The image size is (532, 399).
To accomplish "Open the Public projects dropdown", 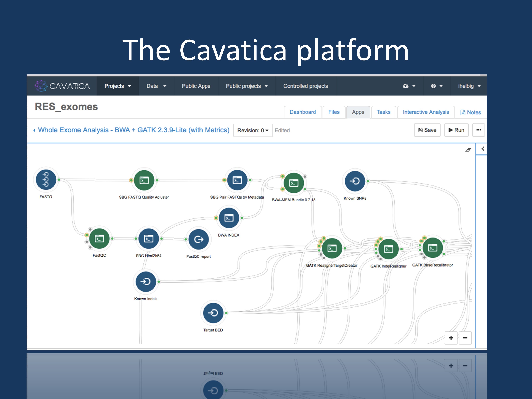I will pyautogui.click(x=247, y=86).
